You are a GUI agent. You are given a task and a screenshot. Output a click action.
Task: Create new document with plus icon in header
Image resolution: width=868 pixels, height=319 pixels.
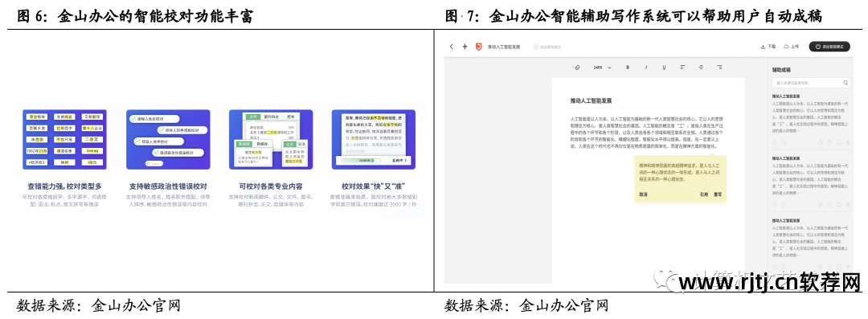point(465,47)
